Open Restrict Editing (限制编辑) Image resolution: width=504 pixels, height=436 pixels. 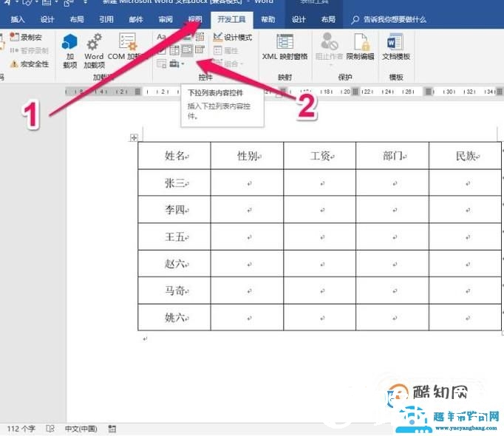pos(360,47)
